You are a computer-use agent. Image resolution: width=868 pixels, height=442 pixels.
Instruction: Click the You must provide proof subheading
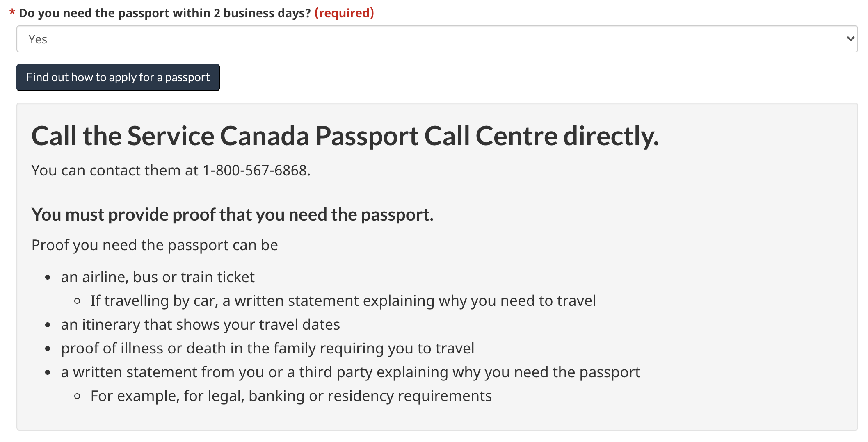click(232, 215)
